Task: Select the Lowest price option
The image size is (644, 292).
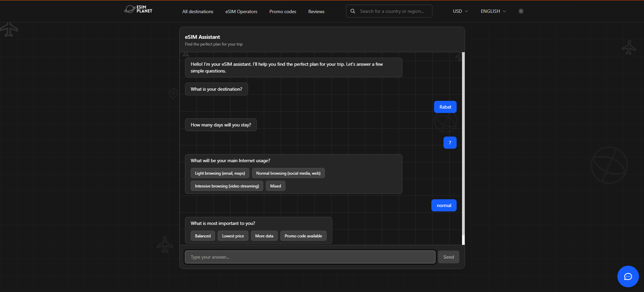Action: click(233, 236)
